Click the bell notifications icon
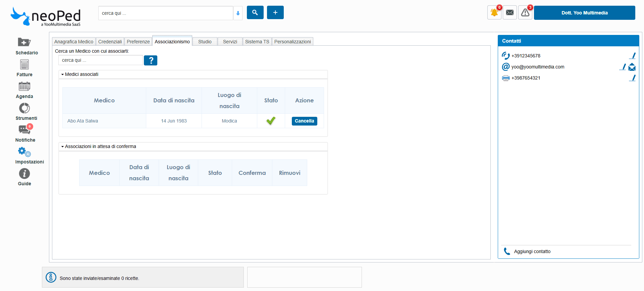This screenshot has height=291, width=644. pos(494,13)
